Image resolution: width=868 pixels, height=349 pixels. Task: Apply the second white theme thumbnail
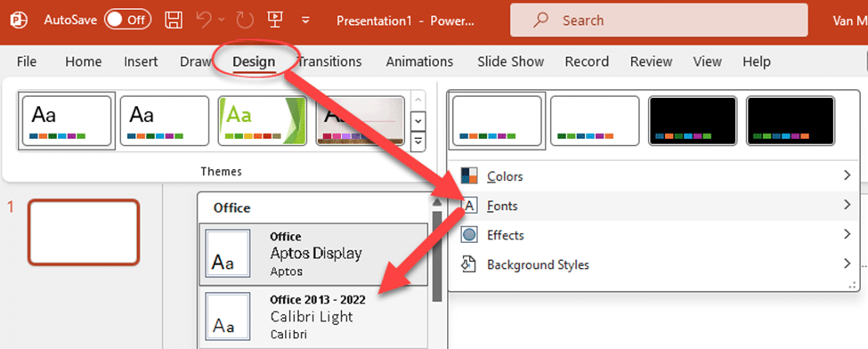165,121
